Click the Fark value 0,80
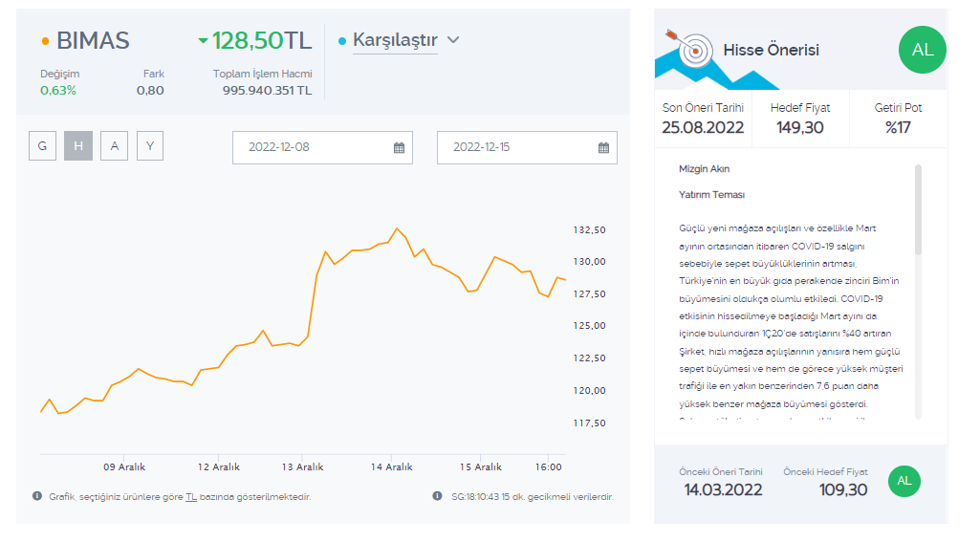This screenshot has width=980, height=542. click(x=150, y=91)
